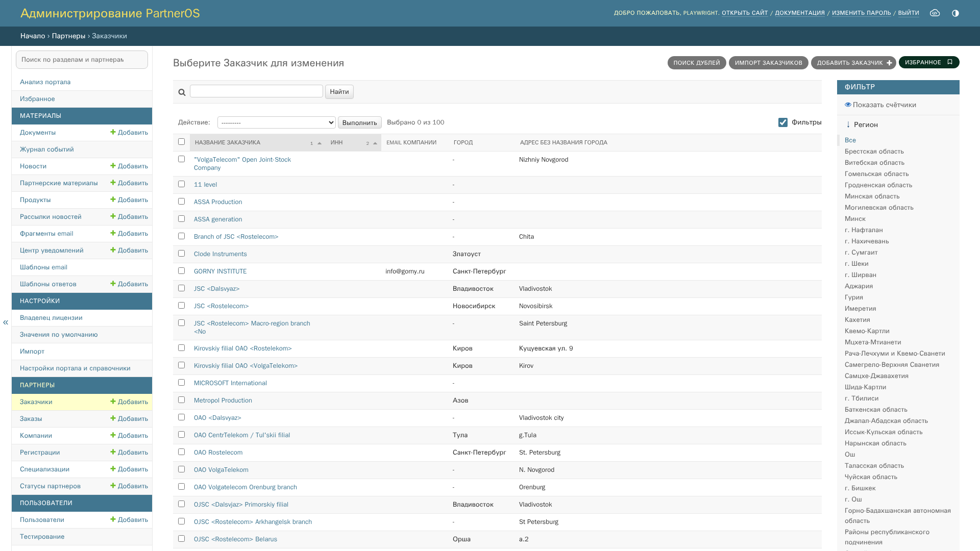Open Настройки портала и справочники
Image resolution: width=980 pixels, height=551 pixels.
[75, 368]
